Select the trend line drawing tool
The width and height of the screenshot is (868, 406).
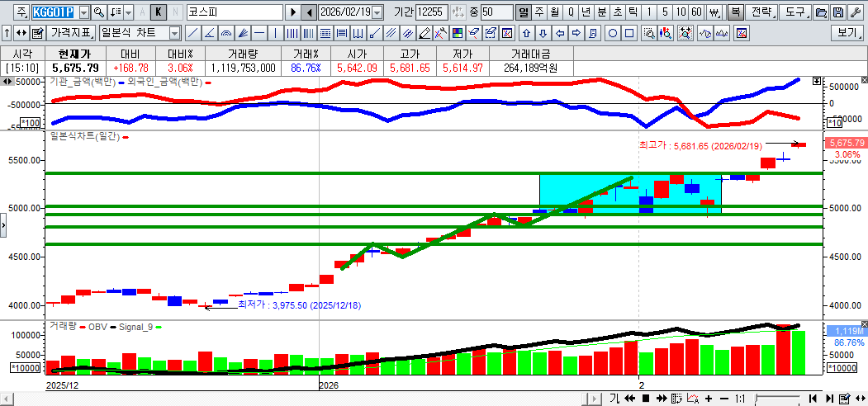click(192, 34)
